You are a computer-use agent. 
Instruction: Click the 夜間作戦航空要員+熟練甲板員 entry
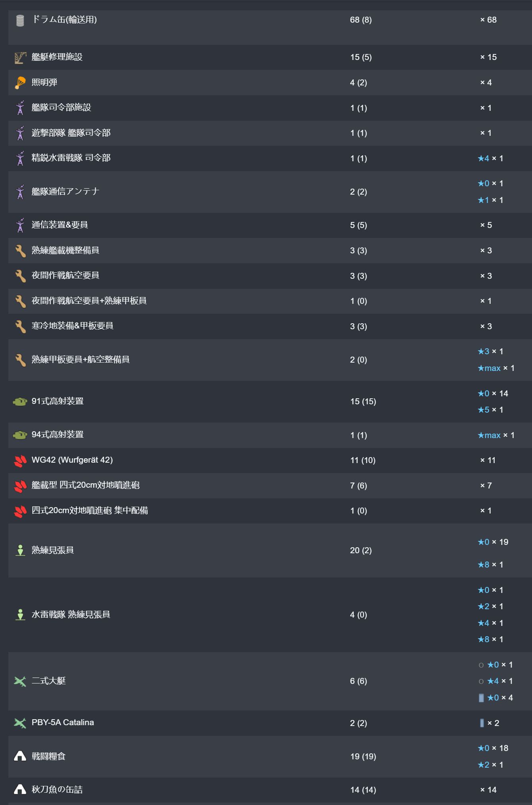[x=89, y=301]
